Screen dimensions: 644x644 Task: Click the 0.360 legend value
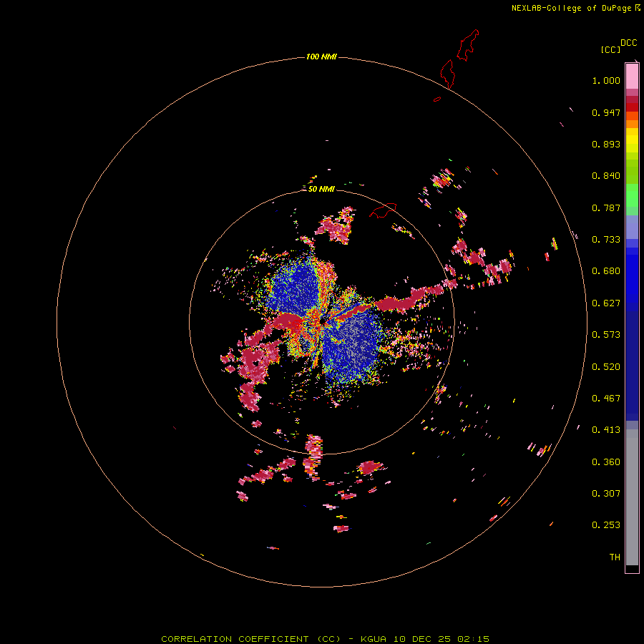click(606, 462)
